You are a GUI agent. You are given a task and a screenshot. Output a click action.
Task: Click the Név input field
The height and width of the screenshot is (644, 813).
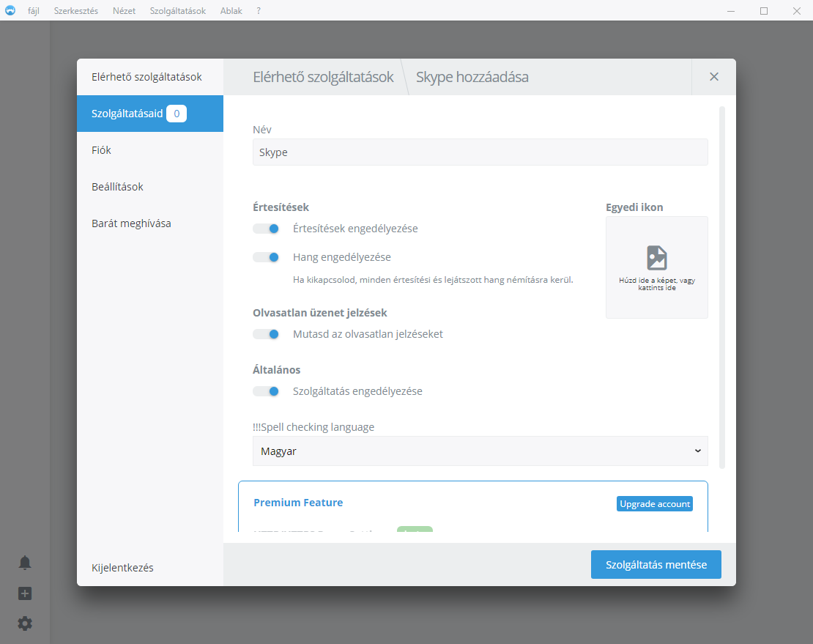click(x=480, y=152)
